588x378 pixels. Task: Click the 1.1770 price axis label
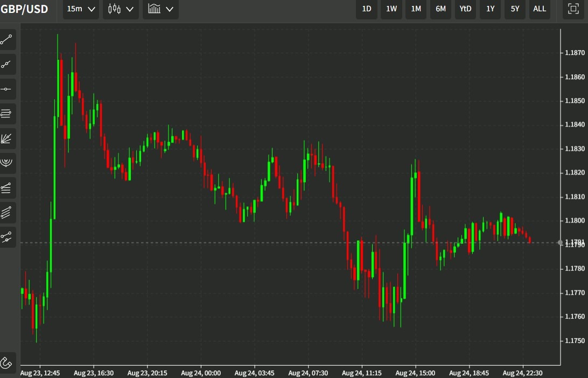coord(575,293)
